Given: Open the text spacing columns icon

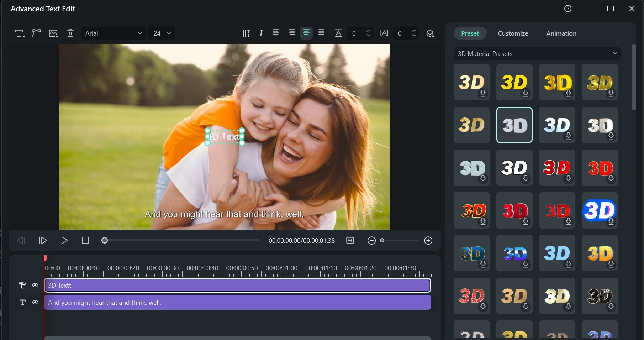Looking at the screenshot, I should 247,33.
